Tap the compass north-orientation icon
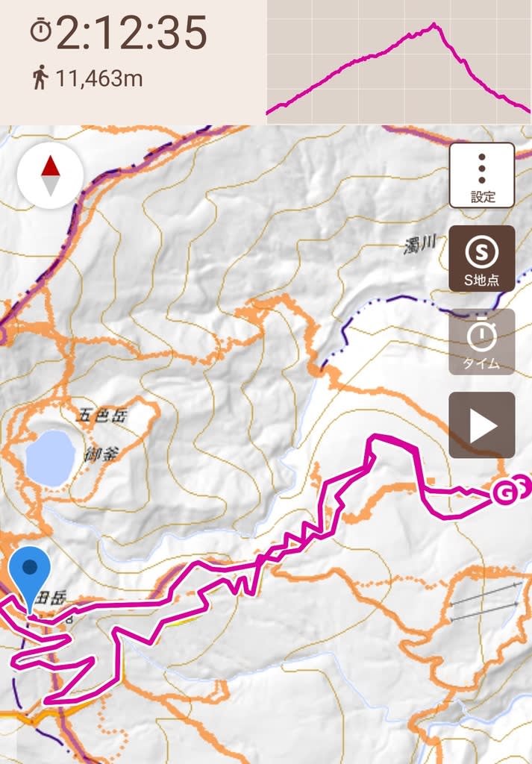Image resolution: width=532 pixels, height=764 pixels. click(x=50, y=175)
